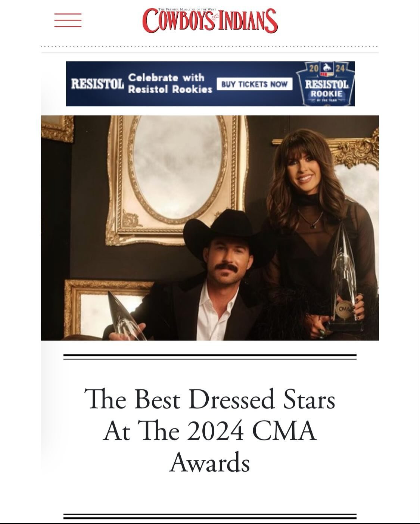Click the Cowboys & Indians logo
This screenshot has height=524, width=420.
click(x=210, y=21)
